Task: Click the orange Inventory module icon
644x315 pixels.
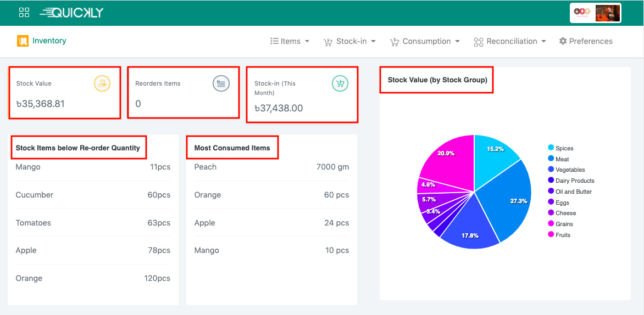Action: [23, 41]
